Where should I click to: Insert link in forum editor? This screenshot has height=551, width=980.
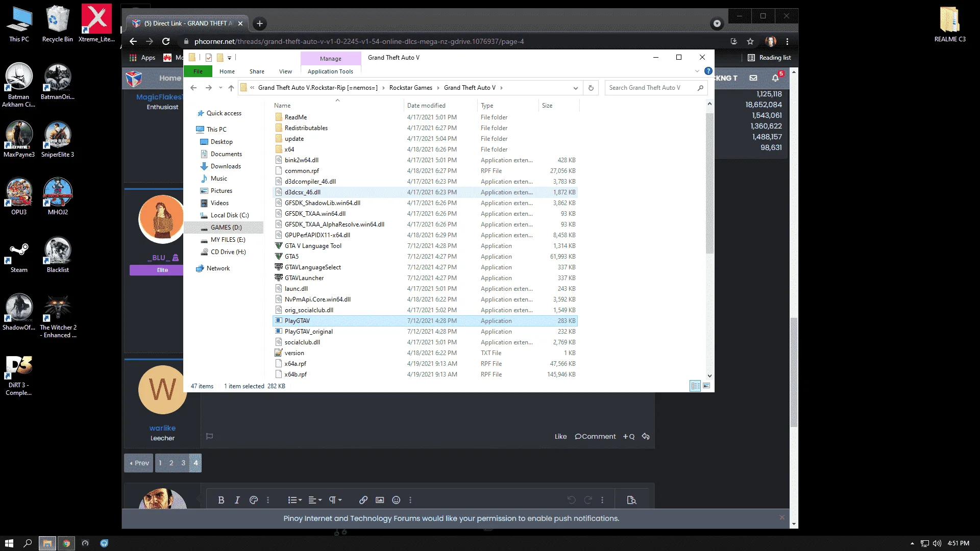363,500
